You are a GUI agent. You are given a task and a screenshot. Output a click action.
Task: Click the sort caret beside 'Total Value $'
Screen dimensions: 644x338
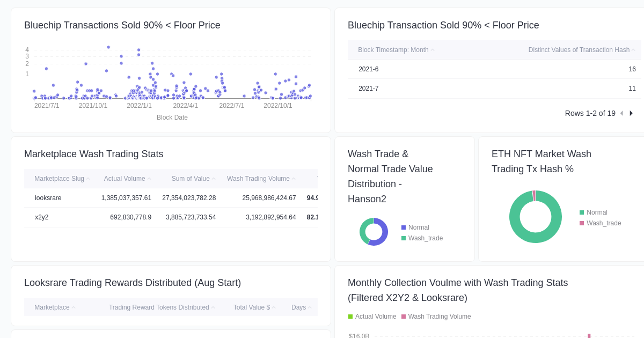coord(275,307)
